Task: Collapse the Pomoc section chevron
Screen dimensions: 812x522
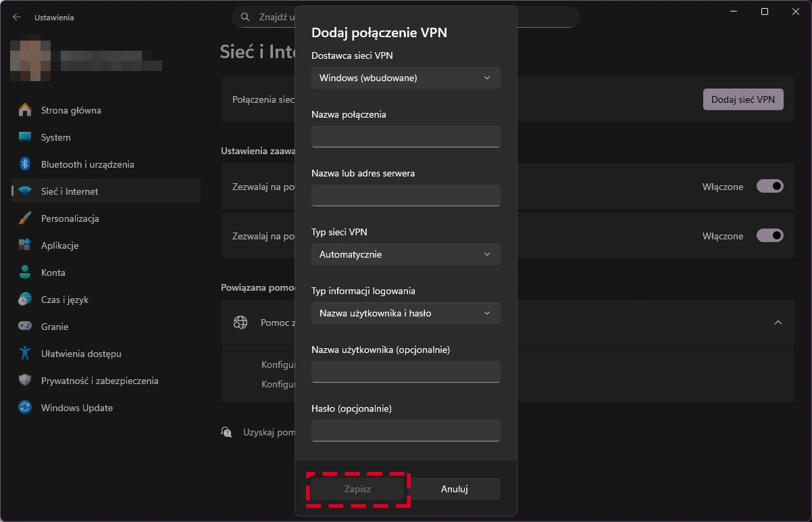Action: point(778,323)
